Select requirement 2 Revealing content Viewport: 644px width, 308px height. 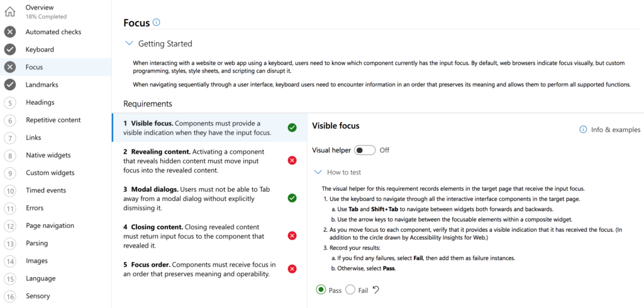[x=209, y=161]
